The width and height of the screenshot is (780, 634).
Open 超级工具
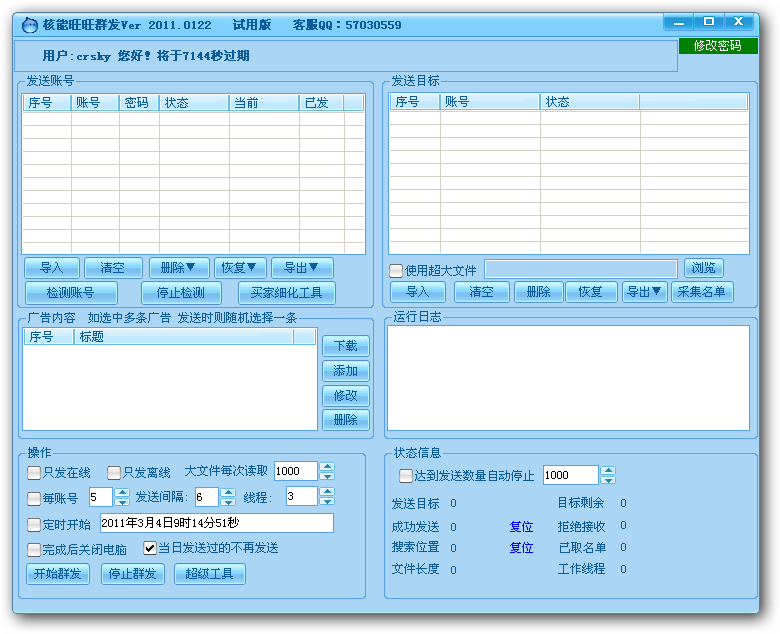point(209,574)
